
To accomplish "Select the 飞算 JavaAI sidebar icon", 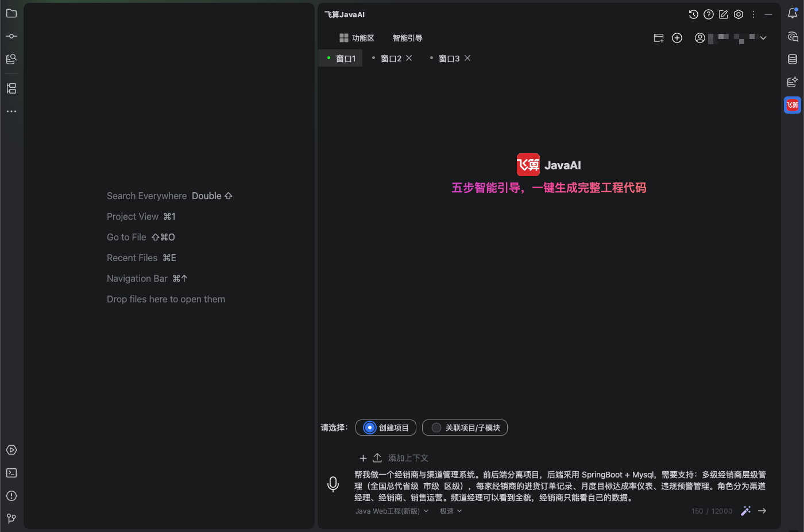I will pos(793,105).
